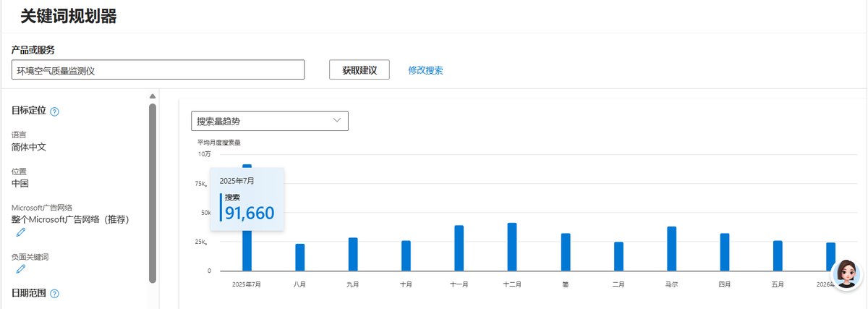
Task: Open the 搜索量趋势 dropdown
Action: 270,121
